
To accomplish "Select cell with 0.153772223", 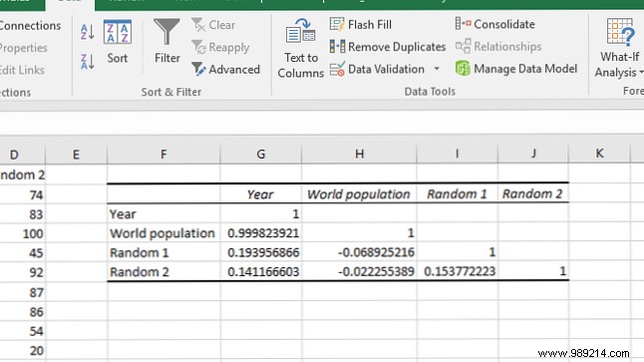I will pos(458,271).
